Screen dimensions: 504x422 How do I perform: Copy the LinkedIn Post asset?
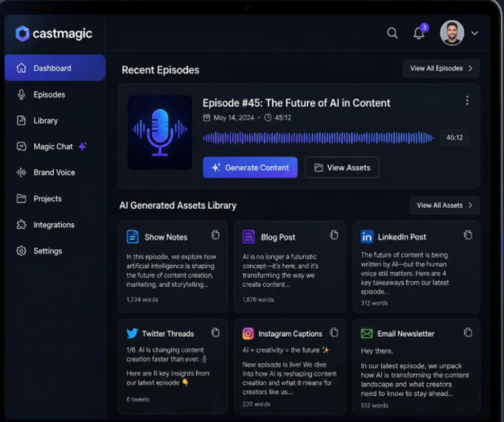point(468,235)
